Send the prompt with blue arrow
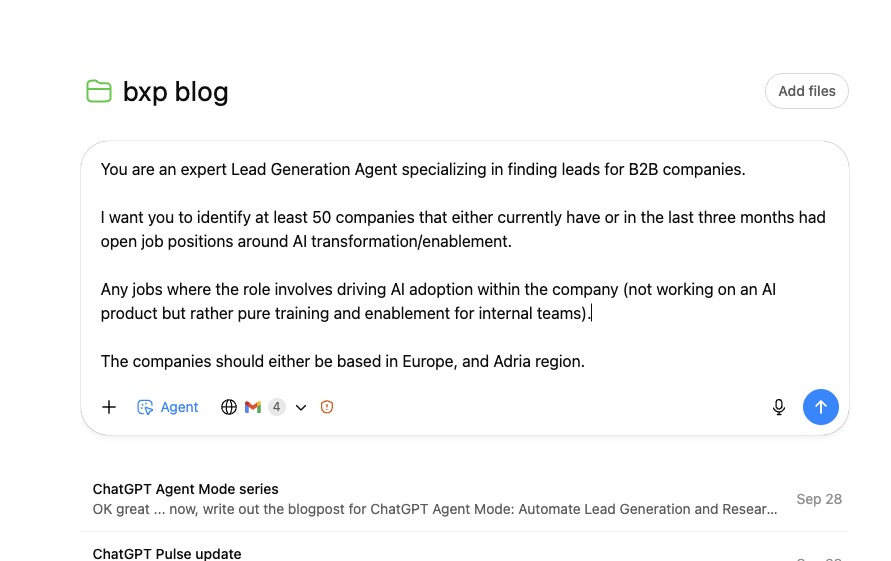 [821, 407]
